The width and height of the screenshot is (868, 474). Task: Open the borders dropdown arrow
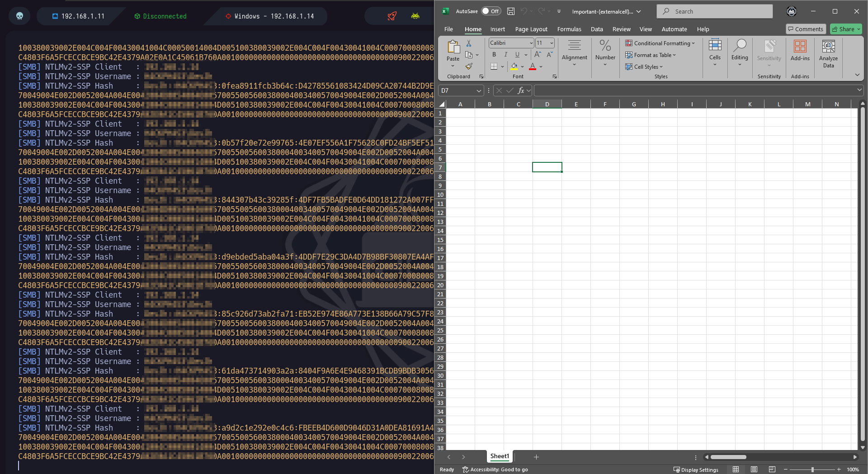click(502, 67)
